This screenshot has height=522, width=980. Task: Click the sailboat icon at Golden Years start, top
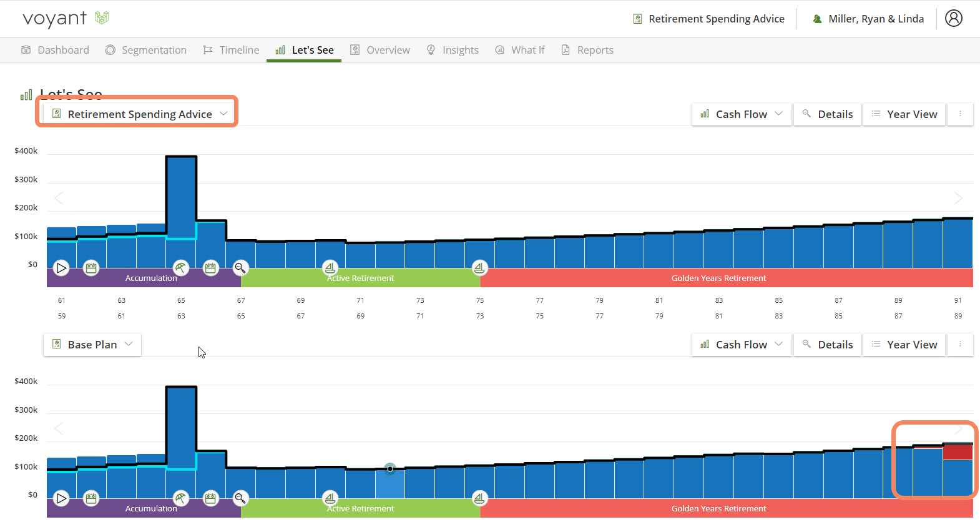pyautogui.click(x=479, y=268)
